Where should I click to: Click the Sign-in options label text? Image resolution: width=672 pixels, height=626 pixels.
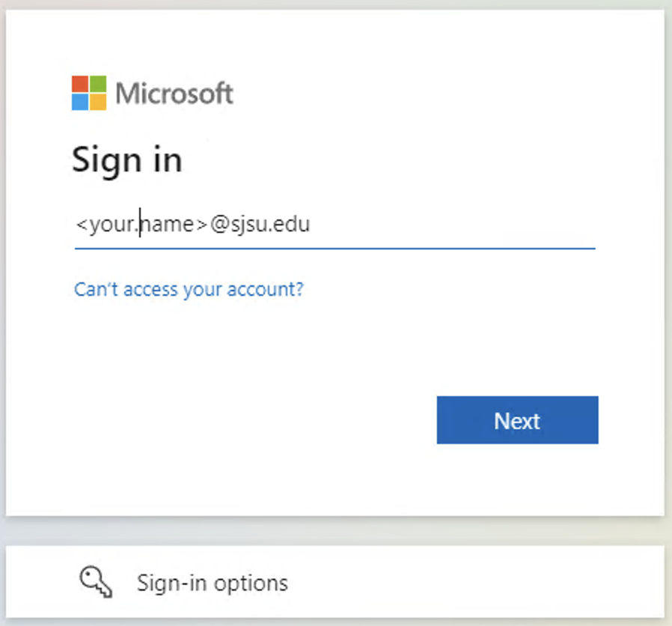(212, 583)
